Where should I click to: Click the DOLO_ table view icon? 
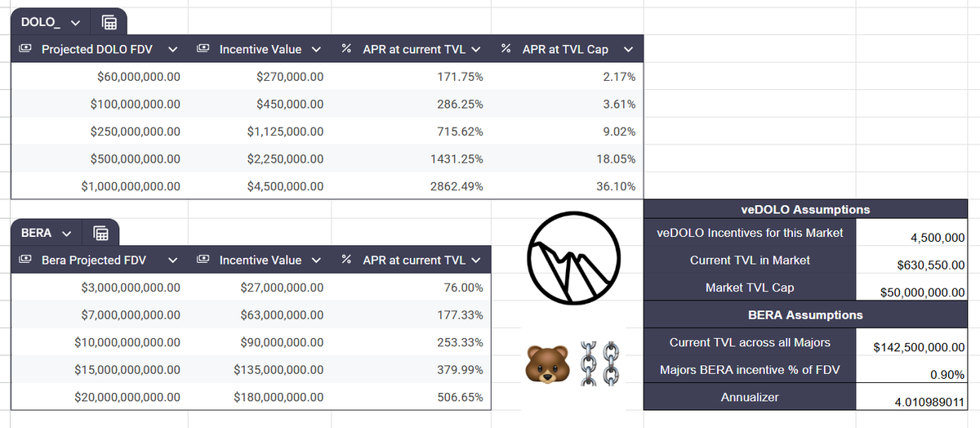point(108,22)
